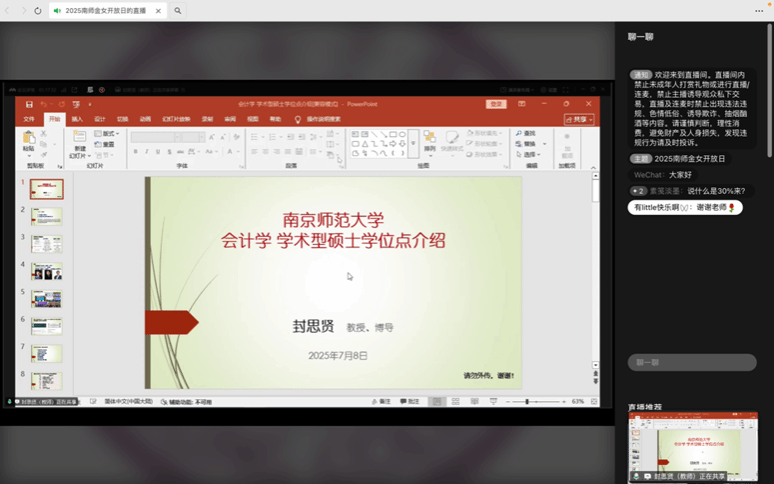The width and height of the screenshot is (774, 484).
Task: Click the Save icon in PowerPoint's quick access toolbar
Action: pyautogui.click(x=29, y=104)
